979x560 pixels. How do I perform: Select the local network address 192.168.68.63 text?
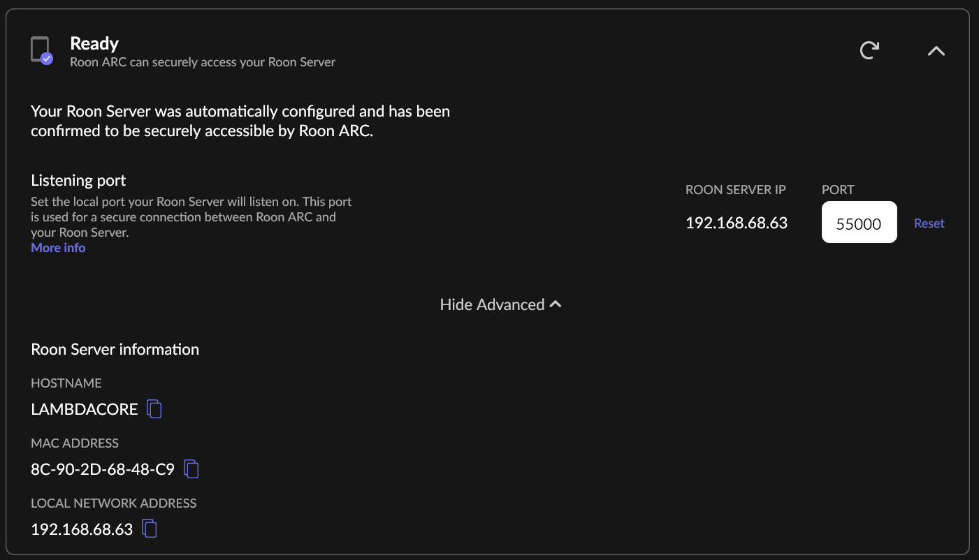(x=82, y=529)
